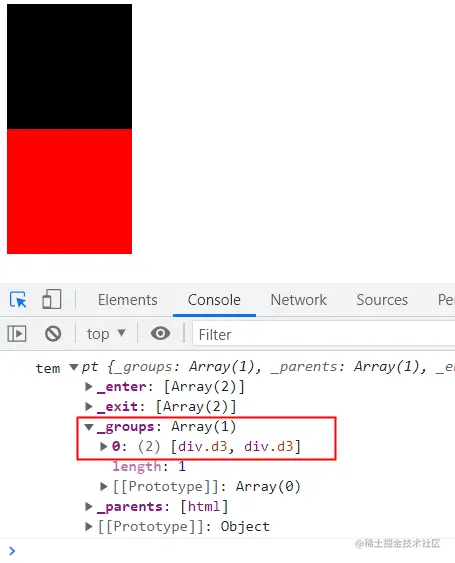Click the black rectangle on the page
The width and height of the screenshot is (455, 563).
69,66
